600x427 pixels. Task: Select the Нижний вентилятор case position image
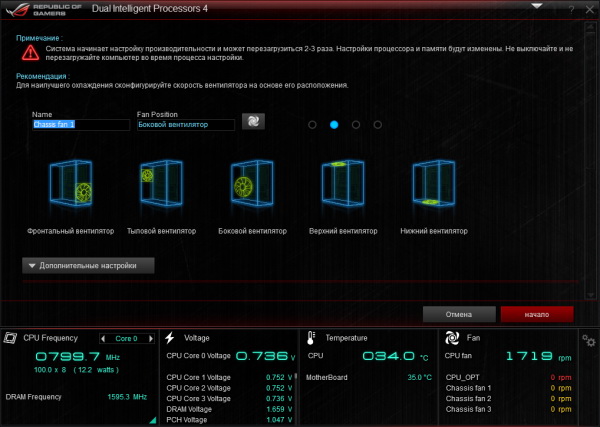click(434, 183)
